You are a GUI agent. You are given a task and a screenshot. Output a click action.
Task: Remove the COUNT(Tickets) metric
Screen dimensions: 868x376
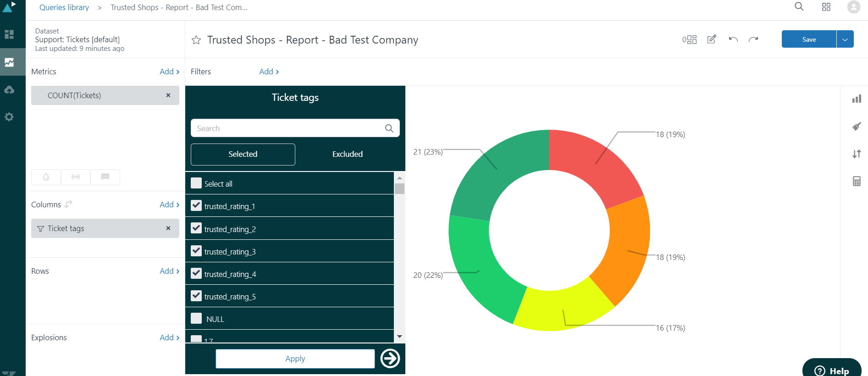click(x=168, y=95)
